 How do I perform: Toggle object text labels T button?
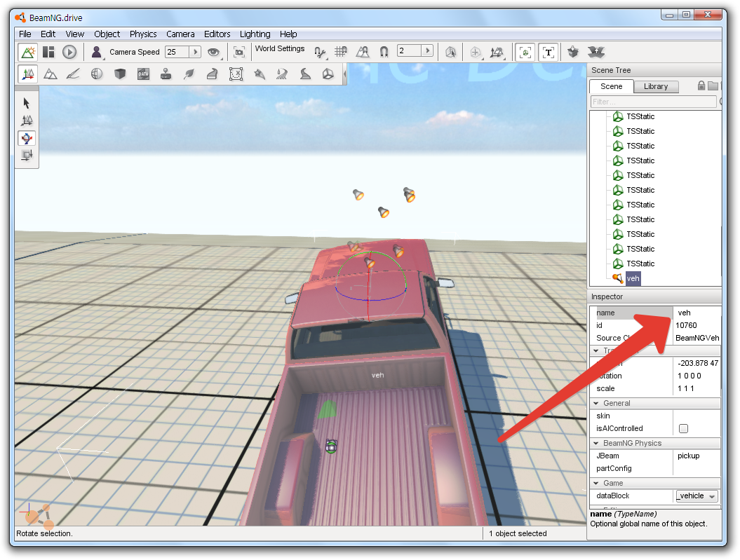[x=549, y=53]
